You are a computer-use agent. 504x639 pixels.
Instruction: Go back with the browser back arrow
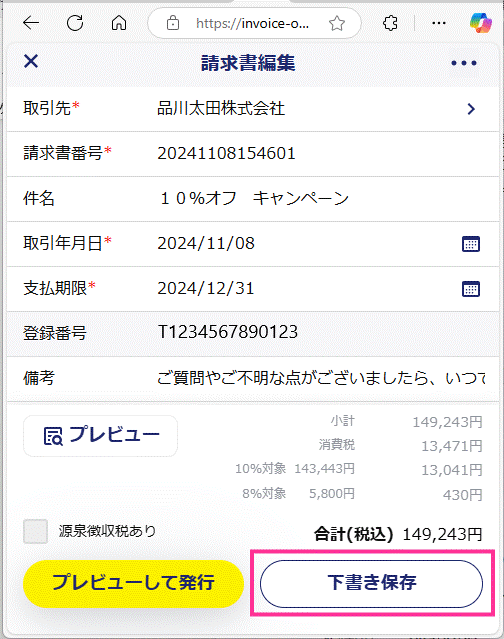point(31,23)
